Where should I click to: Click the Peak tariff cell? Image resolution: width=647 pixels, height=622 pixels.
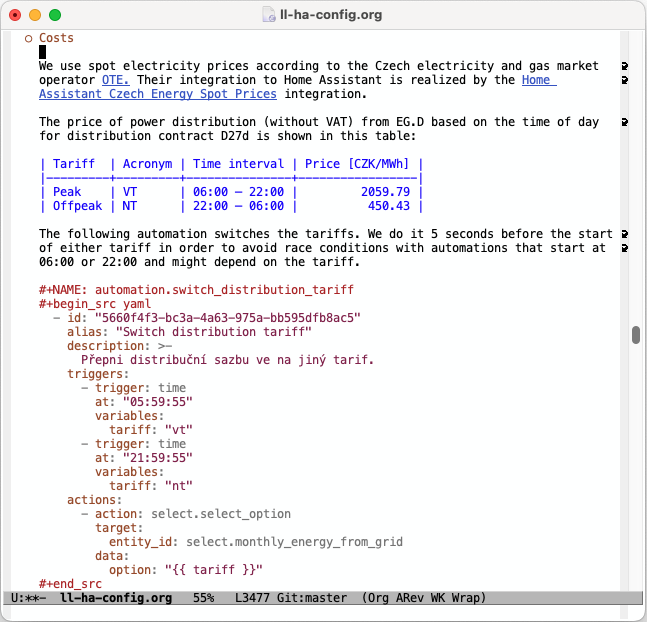click(x=67, y=192)
